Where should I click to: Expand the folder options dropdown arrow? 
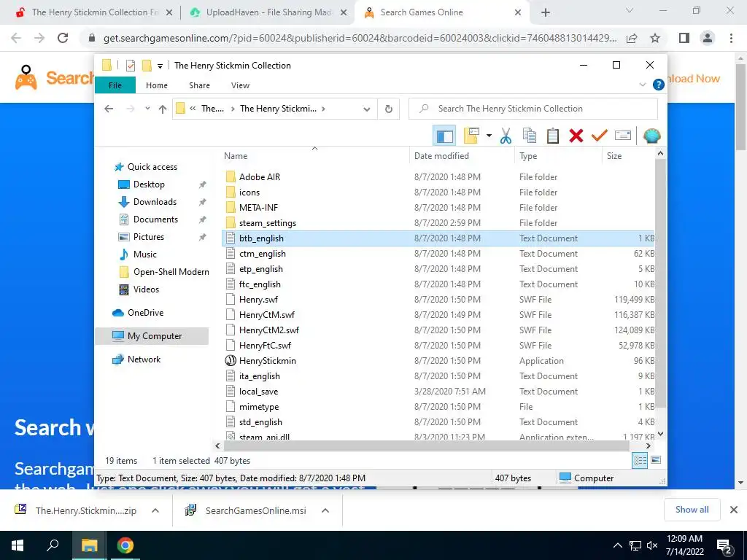pos(489,136)
